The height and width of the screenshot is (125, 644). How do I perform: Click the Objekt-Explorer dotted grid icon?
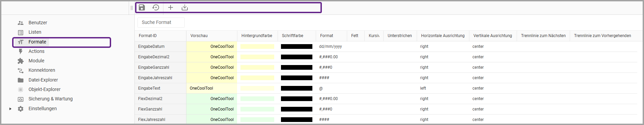coord(21,90)
